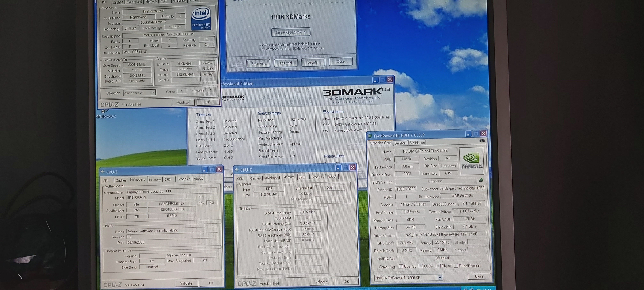
Task: Open the Memory tab in CPU-Z Mainboard window
Action: click(x=155, y=179)
